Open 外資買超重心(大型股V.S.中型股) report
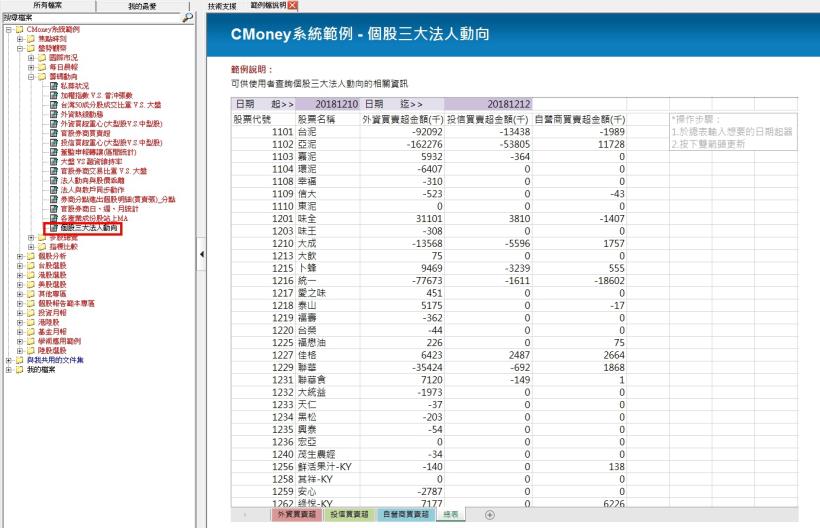820x528 pixels. 111,124
